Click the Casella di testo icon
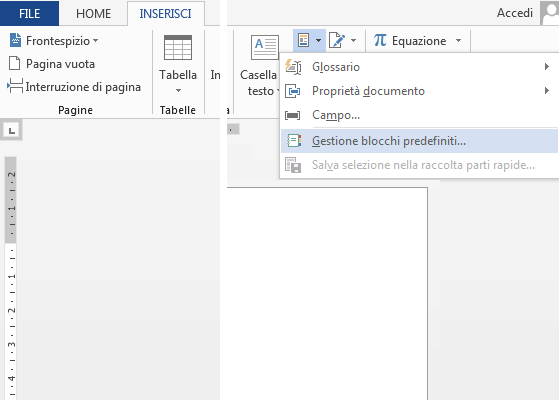The width and height of the screenshot is (560, 400). (265, 47)
